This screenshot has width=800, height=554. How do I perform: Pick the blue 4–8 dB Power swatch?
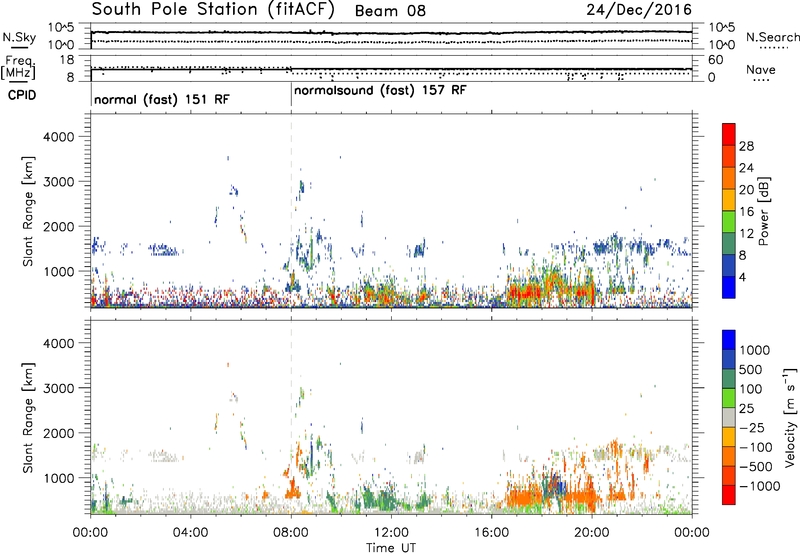[729, 266]
